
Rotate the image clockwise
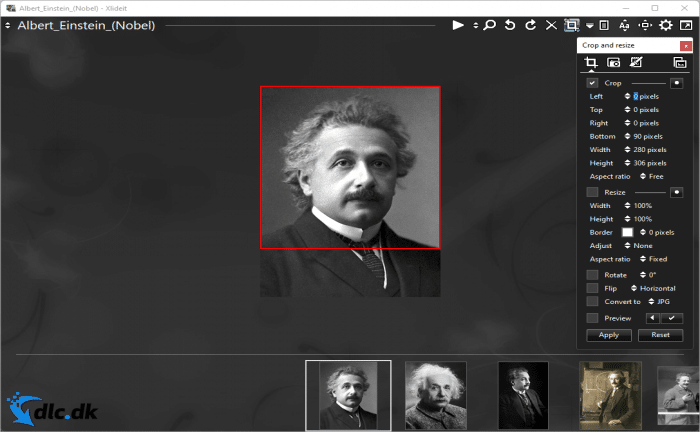point(530,25)
